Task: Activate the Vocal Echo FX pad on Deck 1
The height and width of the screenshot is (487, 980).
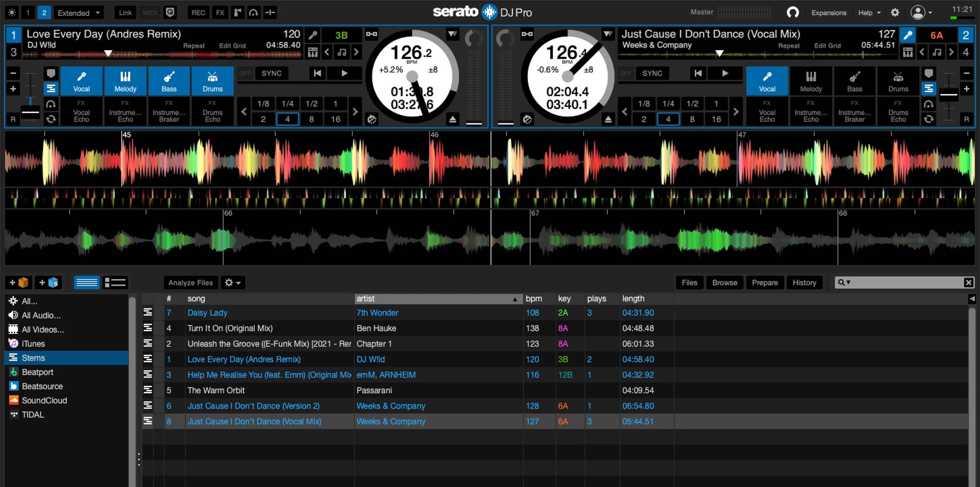Action: click(81, 111)
